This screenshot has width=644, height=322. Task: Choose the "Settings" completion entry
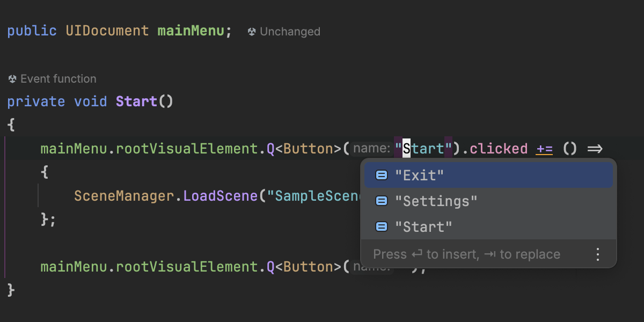click(x=436, y=201)
